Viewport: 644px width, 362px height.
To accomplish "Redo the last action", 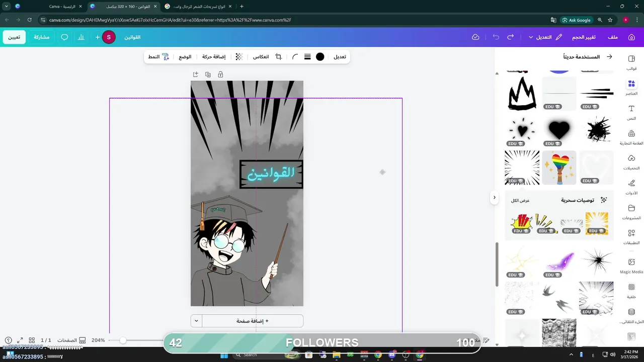I will (511, 37).
